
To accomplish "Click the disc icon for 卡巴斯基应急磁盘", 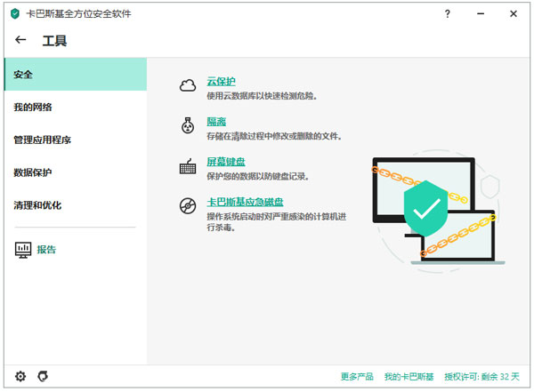I will (188, 206).
